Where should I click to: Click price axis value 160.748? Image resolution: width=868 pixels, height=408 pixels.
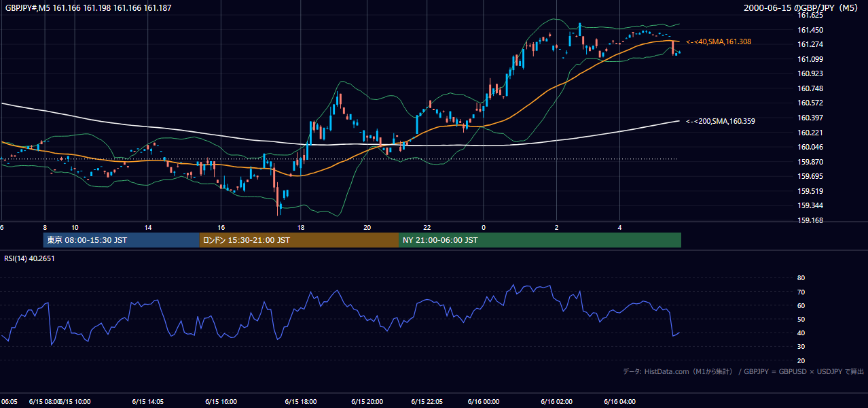(x=810, y=88)
